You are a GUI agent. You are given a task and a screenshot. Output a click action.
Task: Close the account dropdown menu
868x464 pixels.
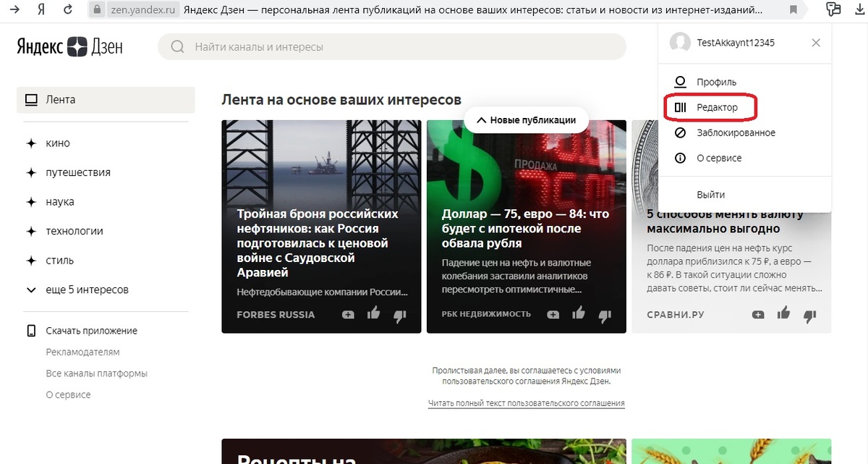[x=816, y=43]
